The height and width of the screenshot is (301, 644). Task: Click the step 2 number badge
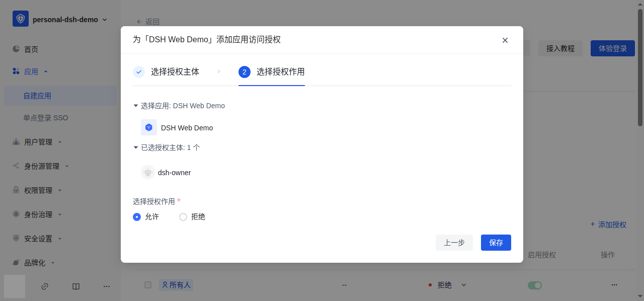pos(245,72)
